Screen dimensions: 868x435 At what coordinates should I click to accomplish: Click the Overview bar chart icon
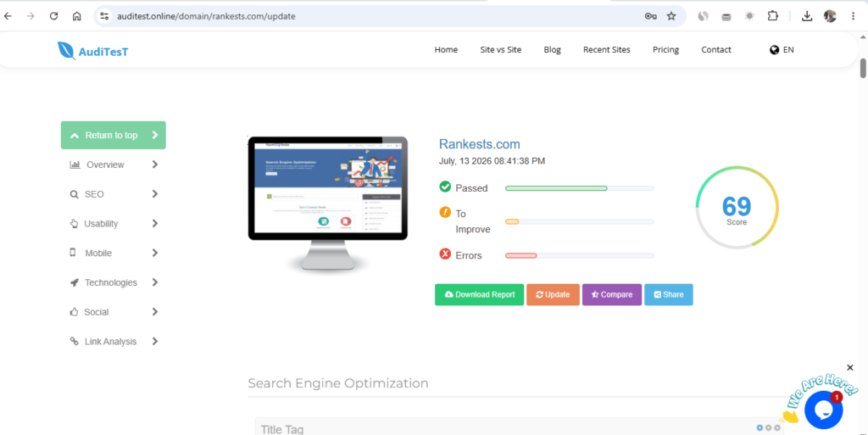pos(75,165)
